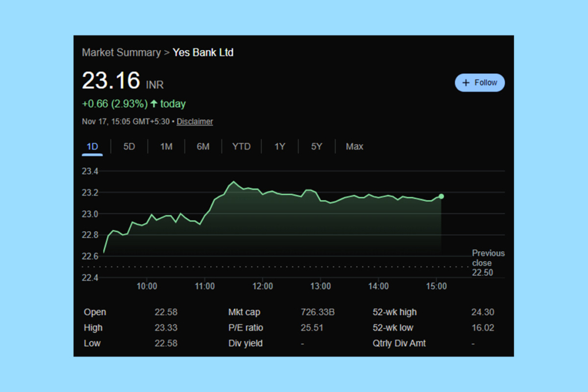Select the YTD chart range
The height and width of the screenshot is (392, 588).
point(241,146)
